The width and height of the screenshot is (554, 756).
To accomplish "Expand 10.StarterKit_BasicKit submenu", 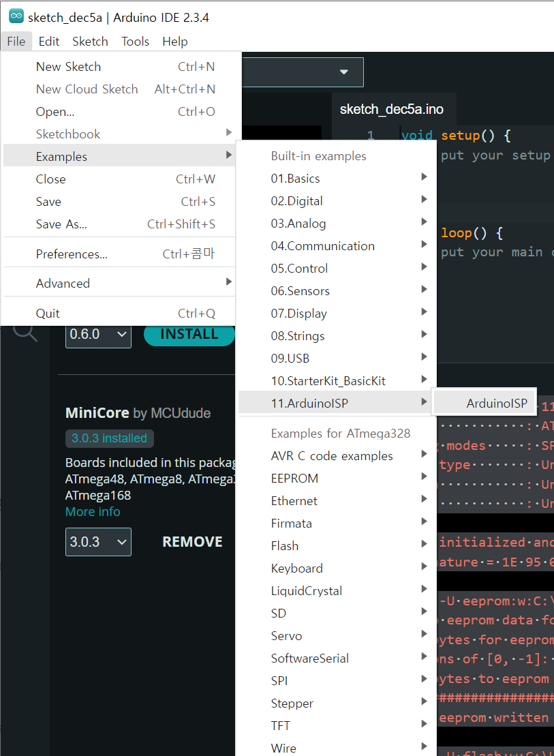I will pyautogui.click(x=337, y=381).
